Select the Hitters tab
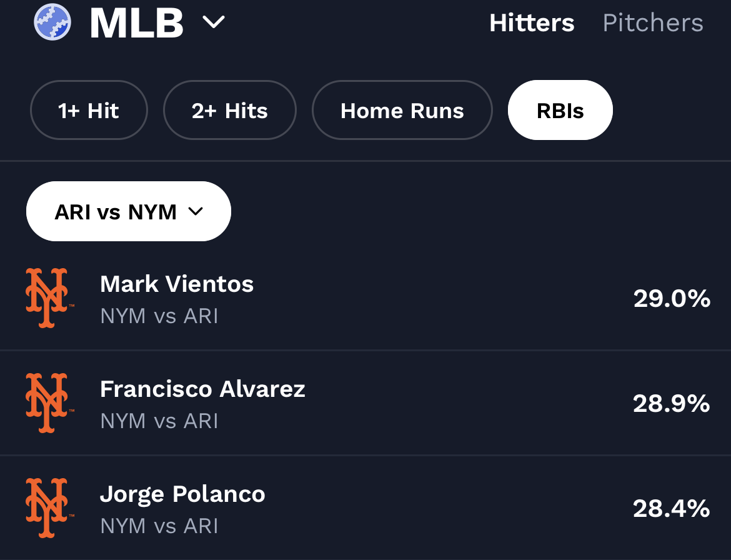 click(x=532, y=22)
